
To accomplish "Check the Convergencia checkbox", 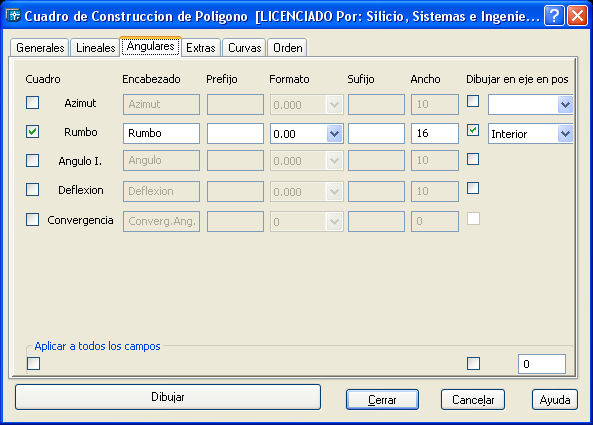I will coord(33,220).
